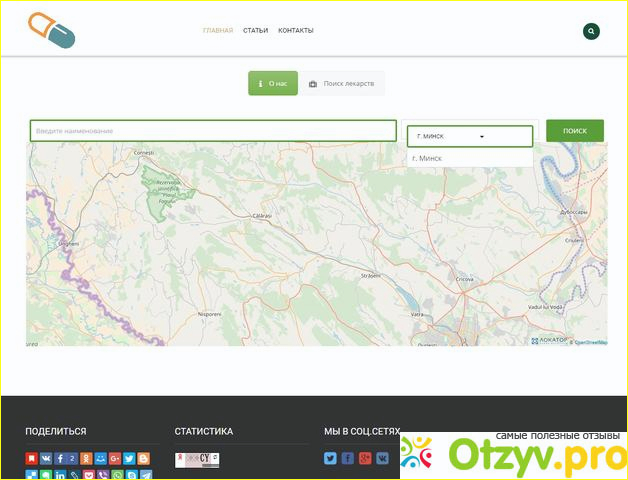Go to Главная menu item
The image size is (628, 480).
[x=217, y=31]
